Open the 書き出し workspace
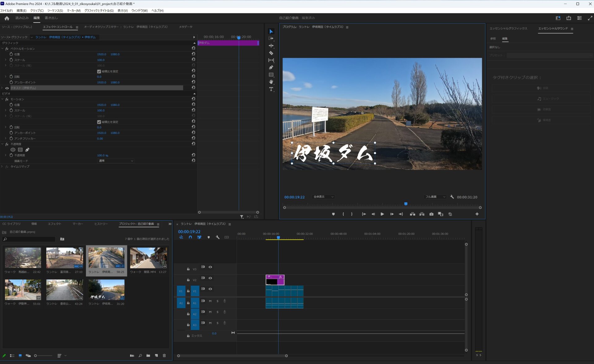The image size is (594, 364). point(51,18)
